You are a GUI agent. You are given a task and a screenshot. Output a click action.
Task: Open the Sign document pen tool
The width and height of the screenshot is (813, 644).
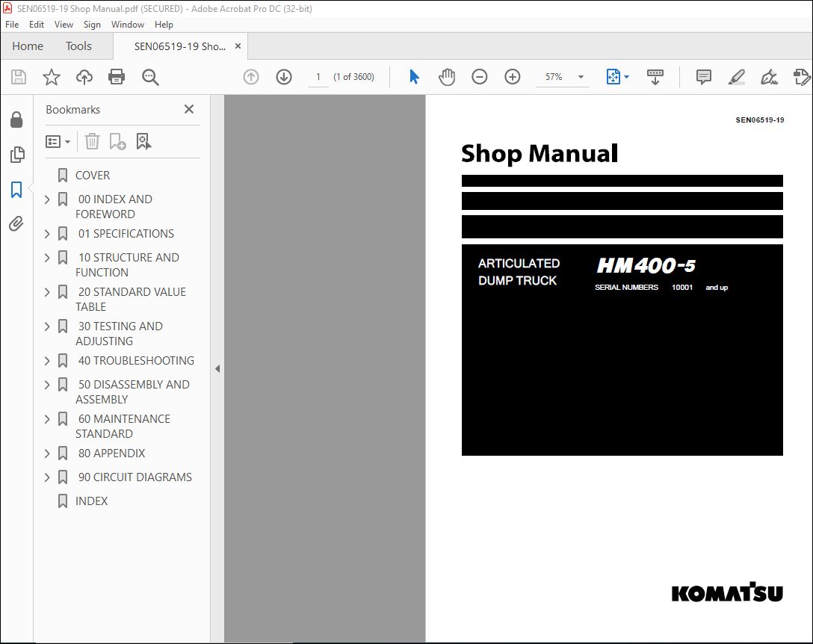click(769, 77)
